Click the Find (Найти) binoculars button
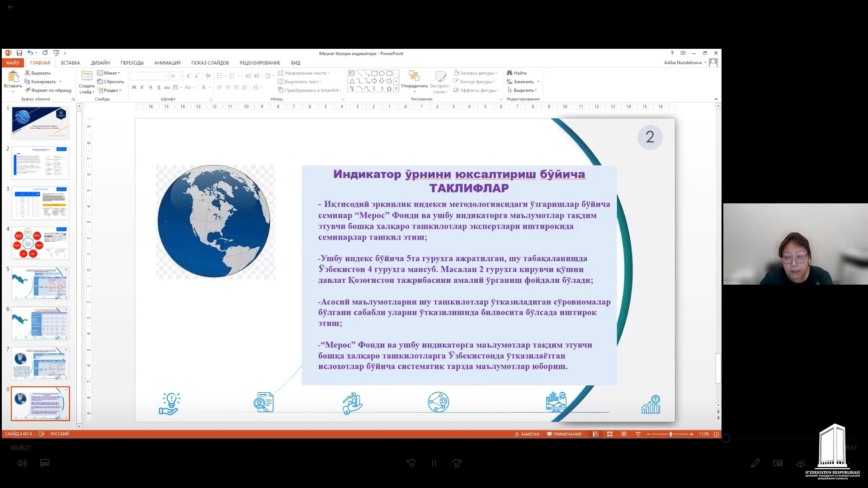Screen dimensions: 868x488 click(517, 73)
